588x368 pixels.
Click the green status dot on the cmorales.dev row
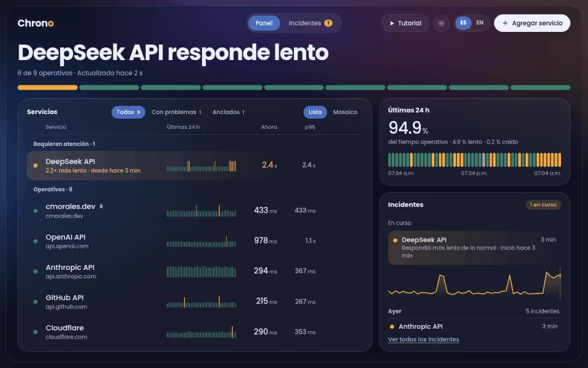pos(36,211)
